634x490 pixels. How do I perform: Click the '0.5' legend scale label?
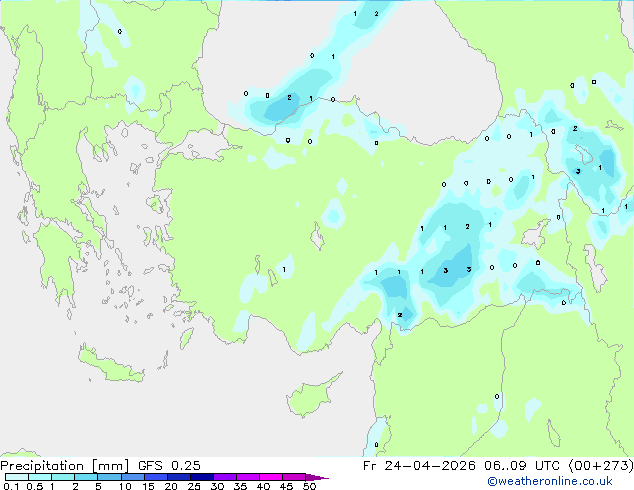34,486
